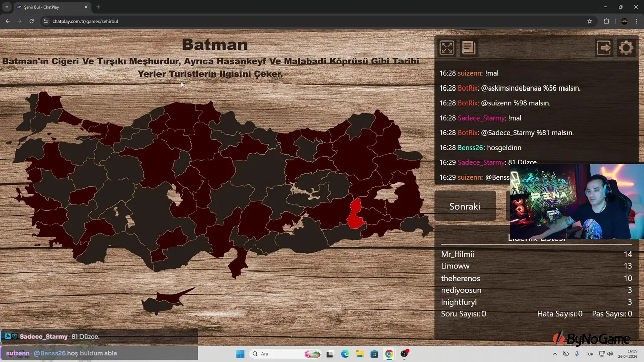Launch Microsoft Edge from taskbar
This screenshot has height=362, width=644.
click(345, 354)
